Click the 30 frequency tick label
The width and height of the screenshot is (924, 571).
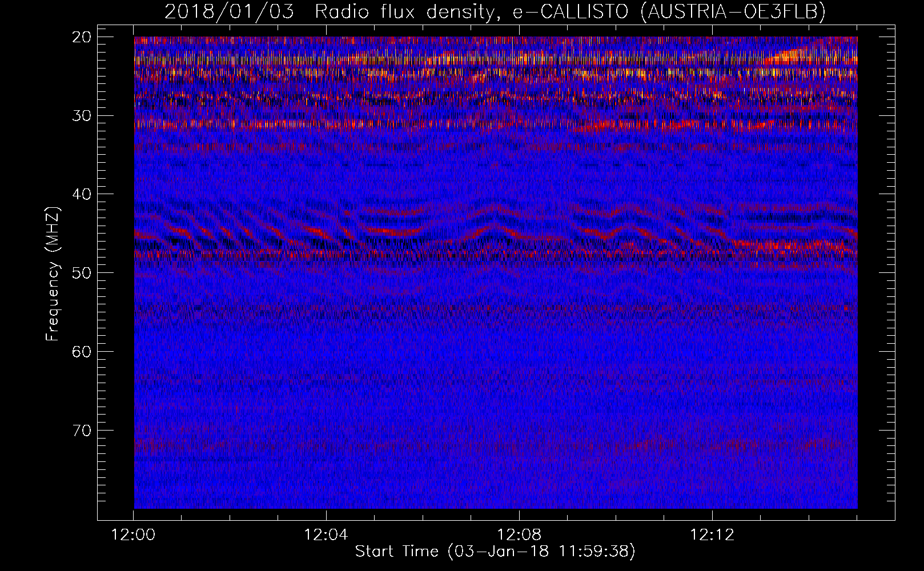pyautogui.click(x=82, y=116)
